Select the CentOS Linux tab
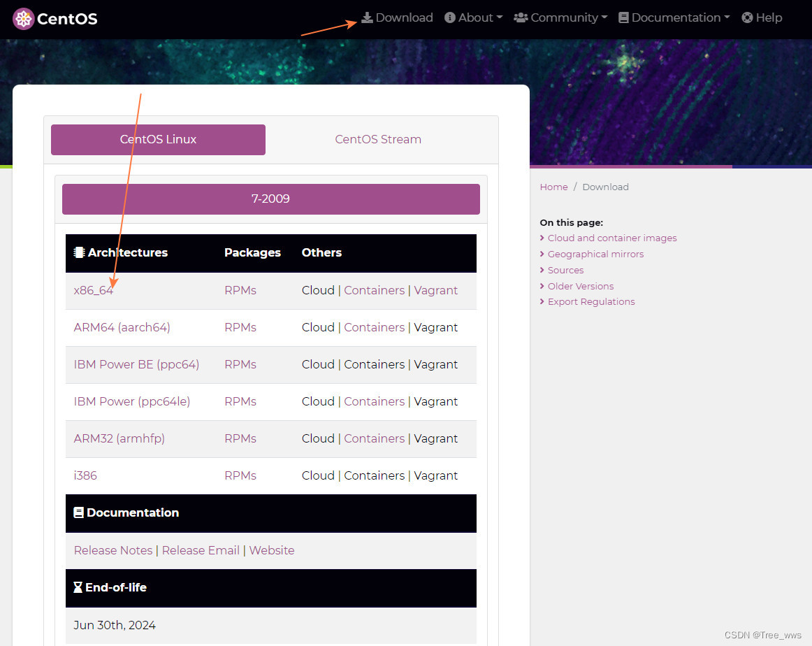The image size is (812, 646). tap(158, 139)
